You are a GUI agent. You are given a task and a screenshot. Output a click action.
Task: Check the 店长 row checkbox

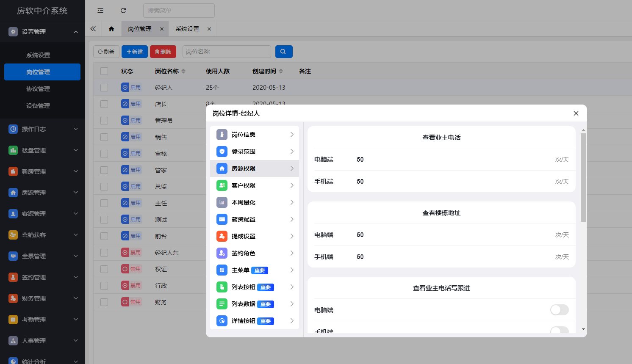point(104,104)
